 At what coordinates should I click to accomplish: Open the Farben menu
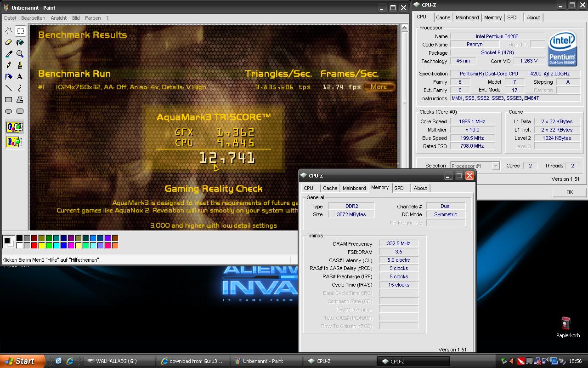93,18
